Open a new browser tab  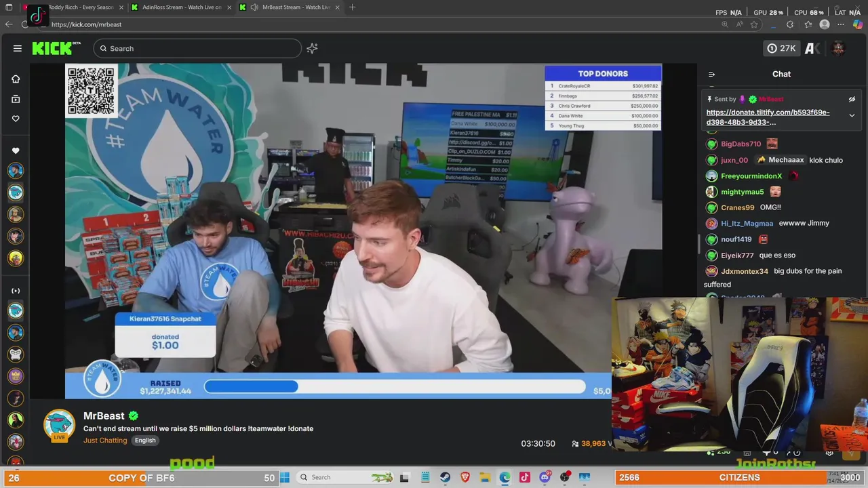(352, 7)
